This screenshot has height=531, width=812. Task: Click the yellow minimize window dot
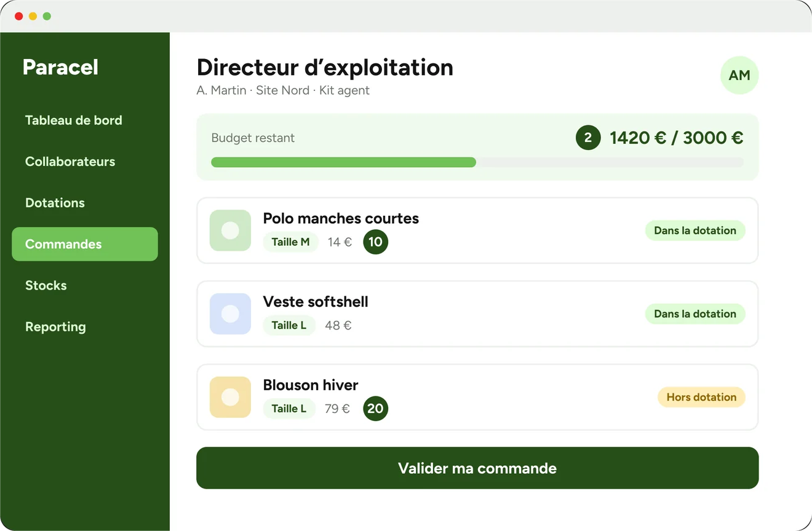(x=33, y=16)
